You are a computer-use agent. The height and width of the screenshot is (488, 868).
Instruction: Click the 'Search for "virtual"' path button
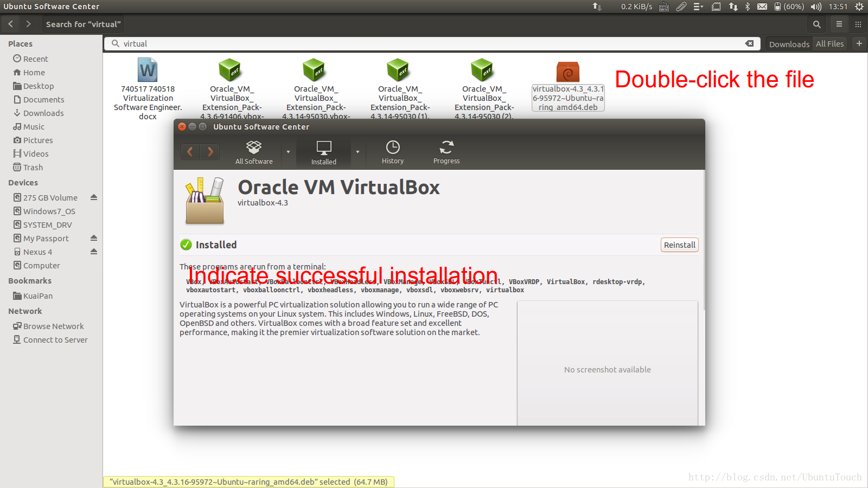pos(83,24)
